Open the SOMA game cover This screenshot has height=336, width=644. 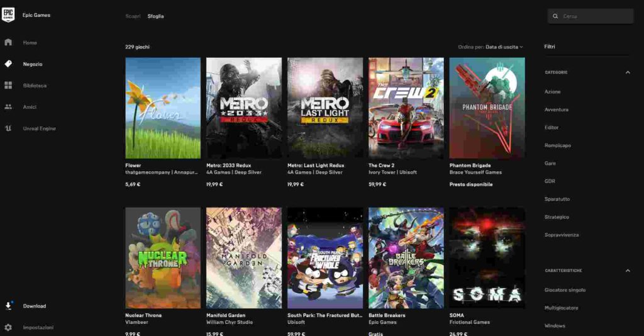487,258
